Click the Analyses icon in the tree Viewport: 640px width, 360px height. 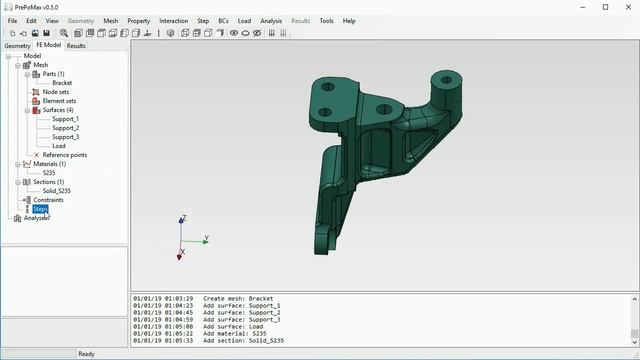point(18,218)
